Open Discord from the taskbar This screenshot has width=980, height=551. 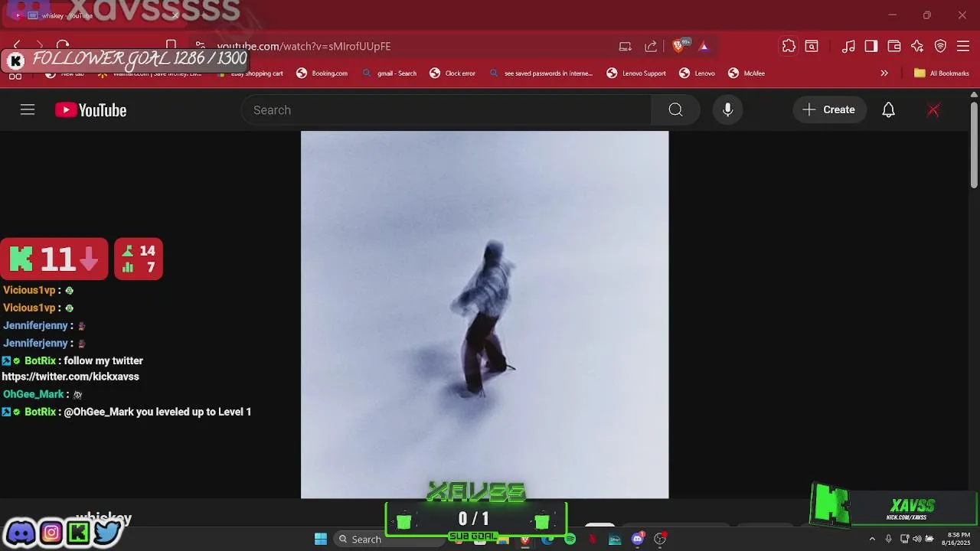[637, 539]
